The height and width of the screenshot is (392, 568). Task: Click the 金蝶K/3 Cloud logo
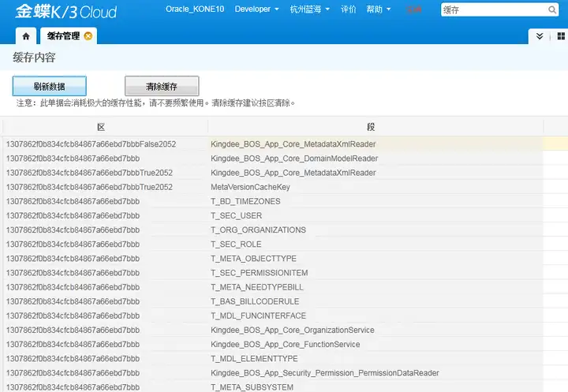[66, 12]
